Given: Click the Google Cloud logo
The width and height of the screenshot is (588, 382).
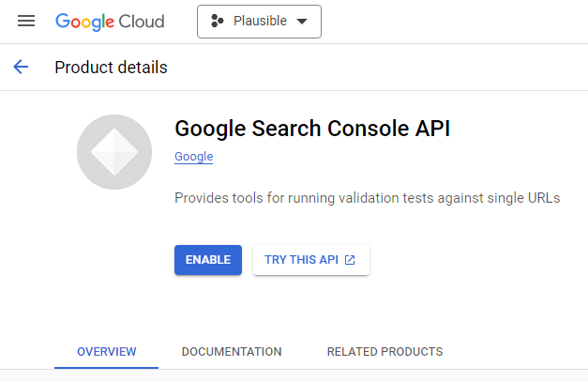Looking at the screenshot, I should [110, 22].
